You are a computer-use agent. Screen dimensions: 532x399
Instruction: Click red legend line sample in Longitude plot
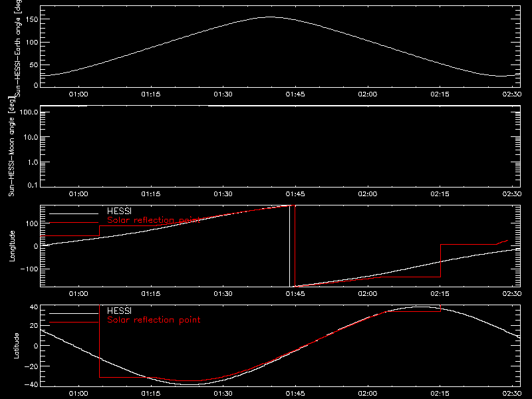click(74, 223)
